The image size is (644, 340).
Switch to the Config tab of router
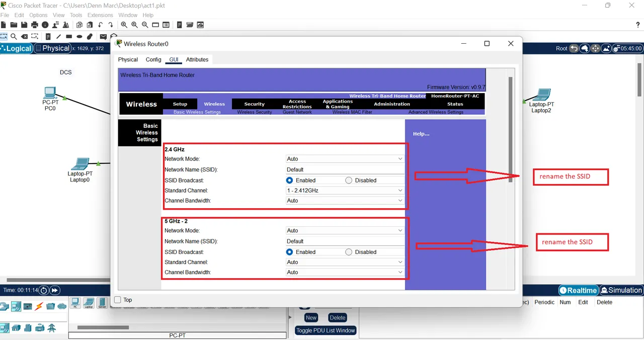153,59
